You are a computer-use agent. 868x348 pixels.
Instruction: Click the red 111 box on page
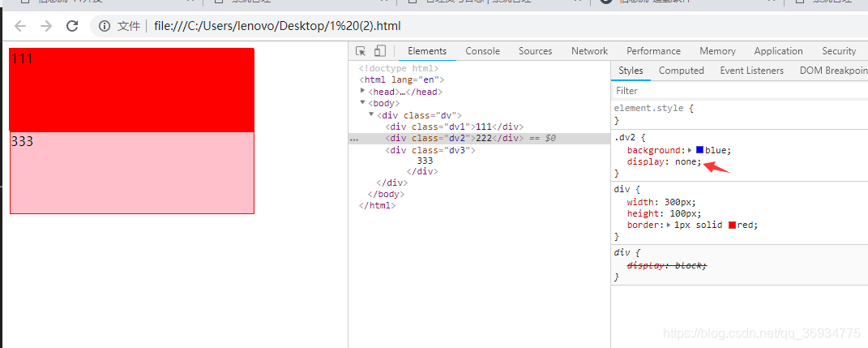coord(132,90)
